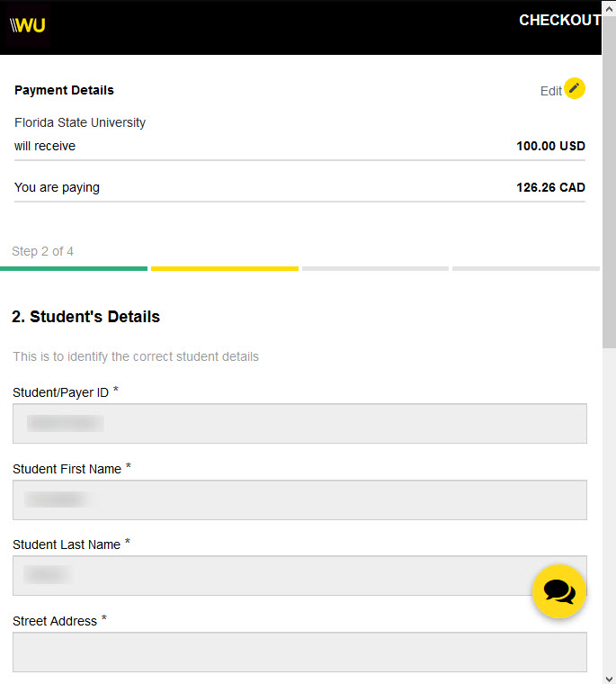Open the live chat bubble icon
Viewport: 616px width, 684px height.
tap(559, 591)
